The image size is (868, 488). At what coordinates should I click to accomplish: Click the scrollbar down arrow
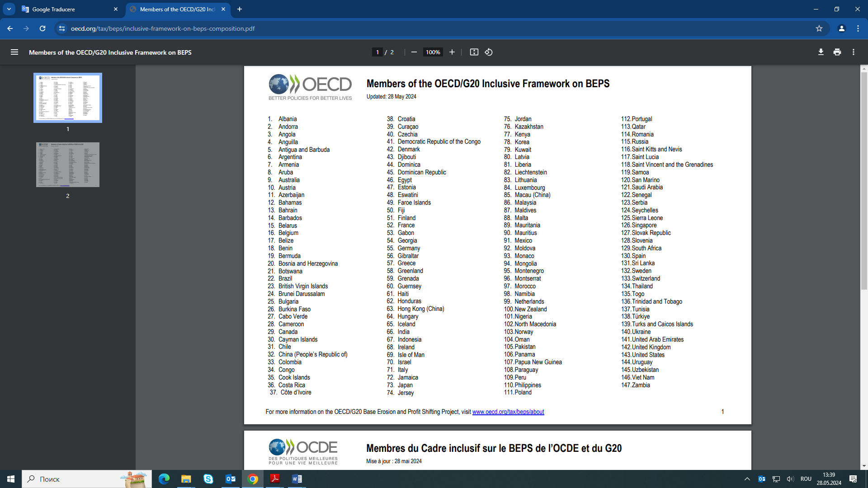point(864,466)
